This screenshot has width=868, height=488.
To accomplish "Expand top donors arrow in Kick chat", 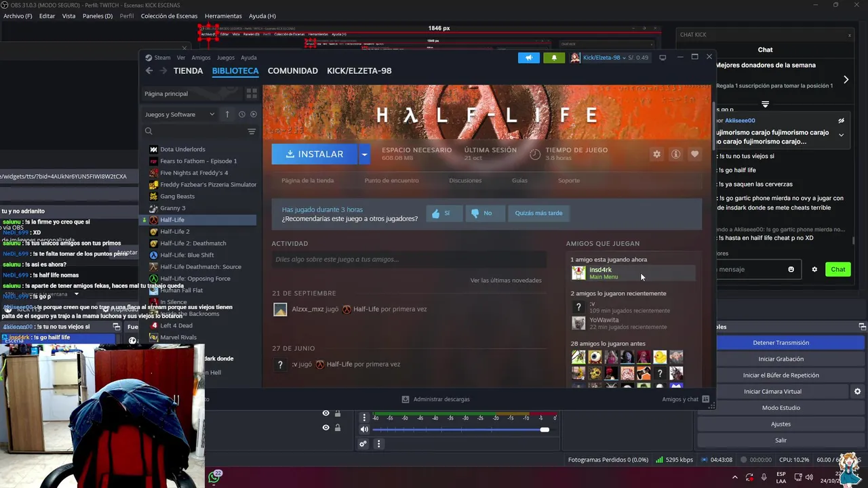I will (846, 79).
